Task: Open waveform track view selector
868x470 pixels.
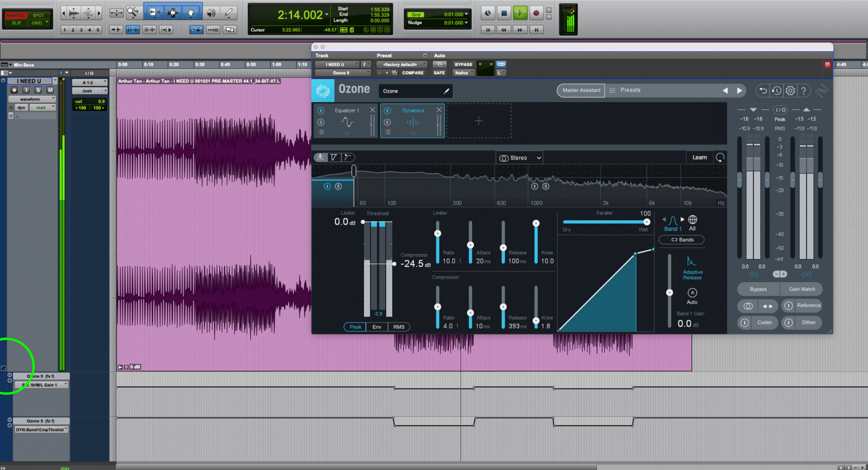Action: coord(32,99)
